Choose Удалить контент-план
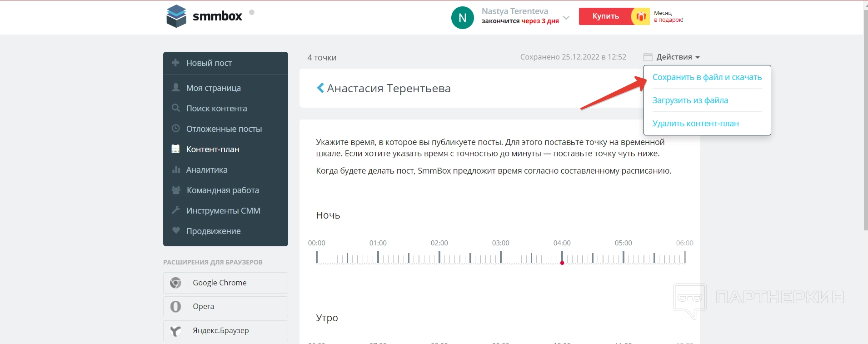868x344 pixels. (x=696, y=124)
